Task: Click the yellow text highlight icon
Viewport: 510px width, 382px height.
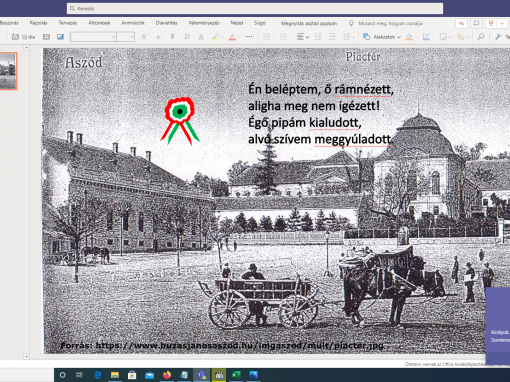Action: coord(216,37)
